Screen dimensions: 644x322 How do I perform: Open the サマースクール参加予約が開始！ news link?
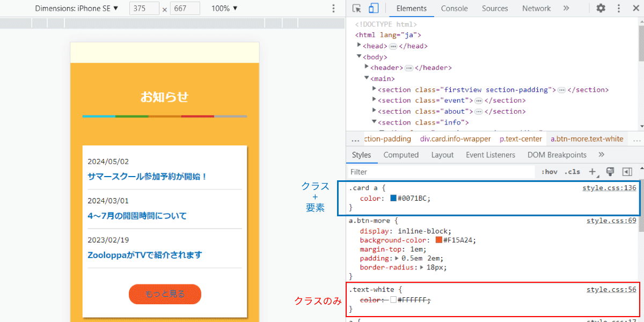click(x=148, y=176)
